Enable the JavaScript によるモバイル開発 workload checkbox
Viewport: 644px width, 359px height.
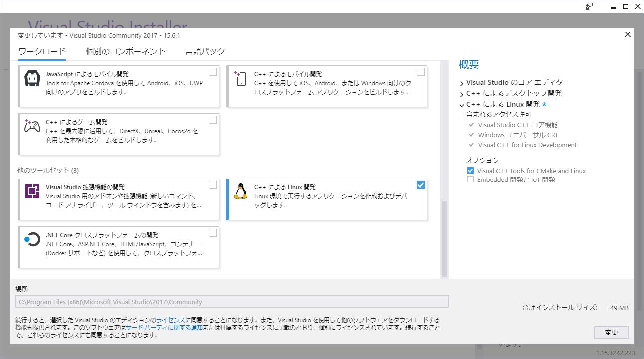(x=213, y=72)
